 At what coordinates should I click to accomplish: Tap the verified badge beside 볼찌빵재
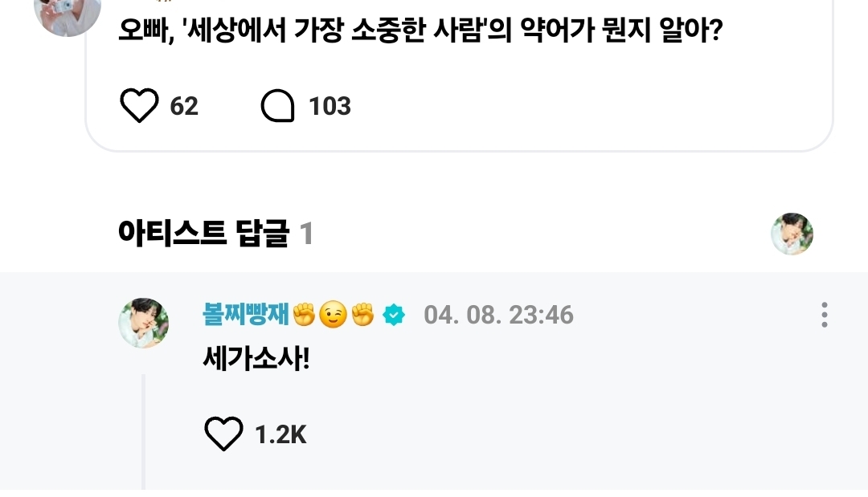click(x=394, y=315)
